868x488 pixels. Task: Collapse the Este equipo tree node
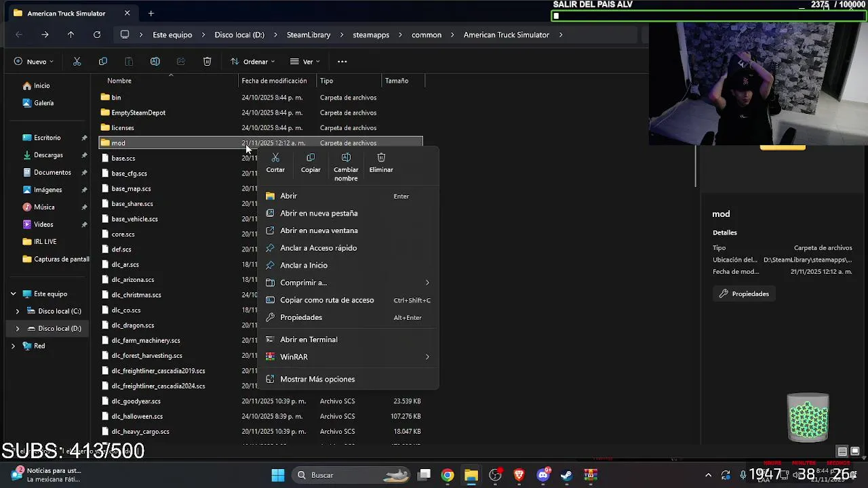point(13,294)
